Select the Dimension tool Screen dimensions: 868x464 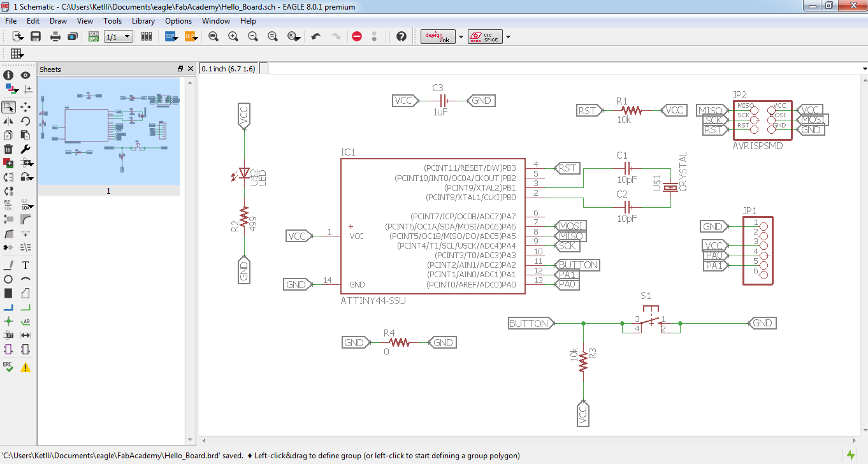coord(25,335)
